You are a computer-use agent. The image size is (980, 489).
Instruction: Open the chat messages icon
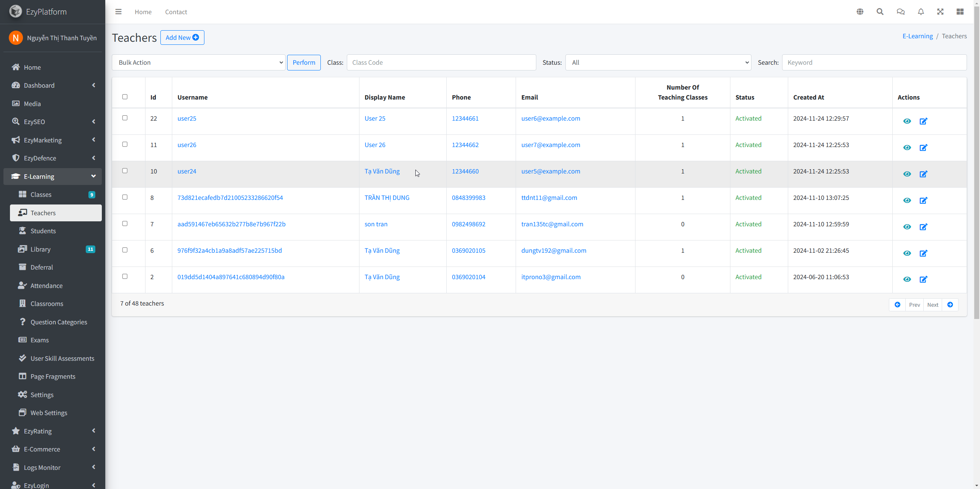coord(900,12)
